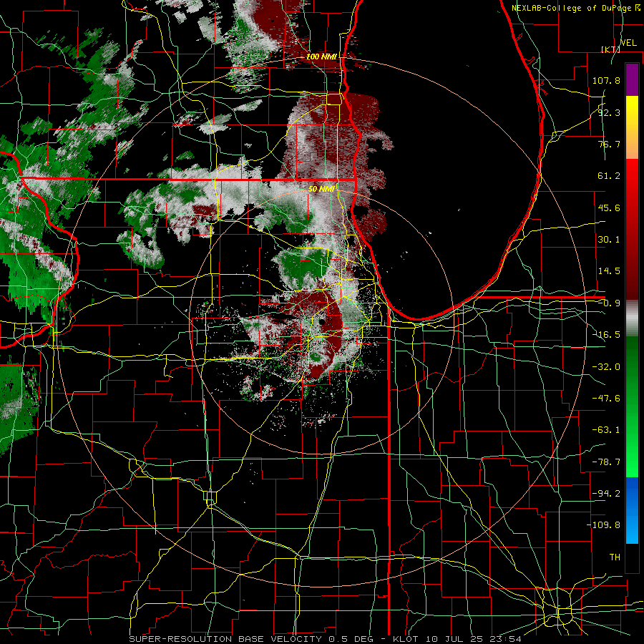Viewport: 644px width, 644px height.
Task: Select the 30.1 velocity scale value
Action: pyautogui.click(x=609, y=240)
